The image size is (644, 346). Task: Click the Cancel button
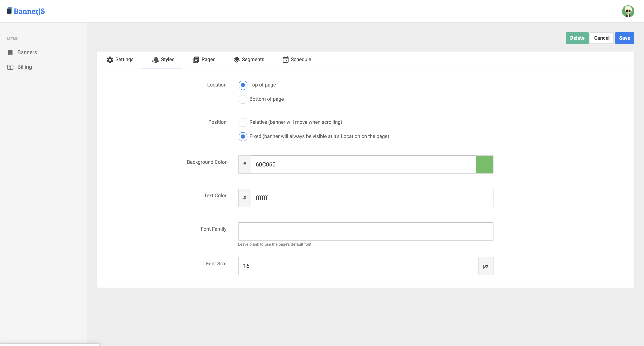(x=602, y=38)
